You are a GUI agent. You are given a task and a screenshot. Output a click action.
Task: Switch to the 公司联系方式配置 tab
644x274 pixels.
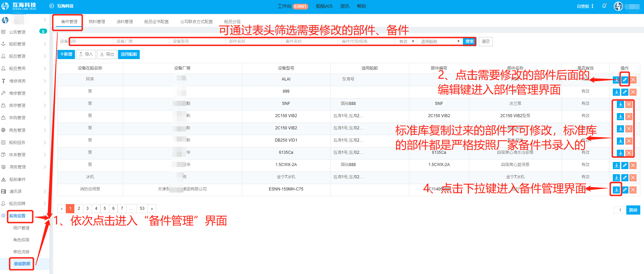tap(196, 22)
